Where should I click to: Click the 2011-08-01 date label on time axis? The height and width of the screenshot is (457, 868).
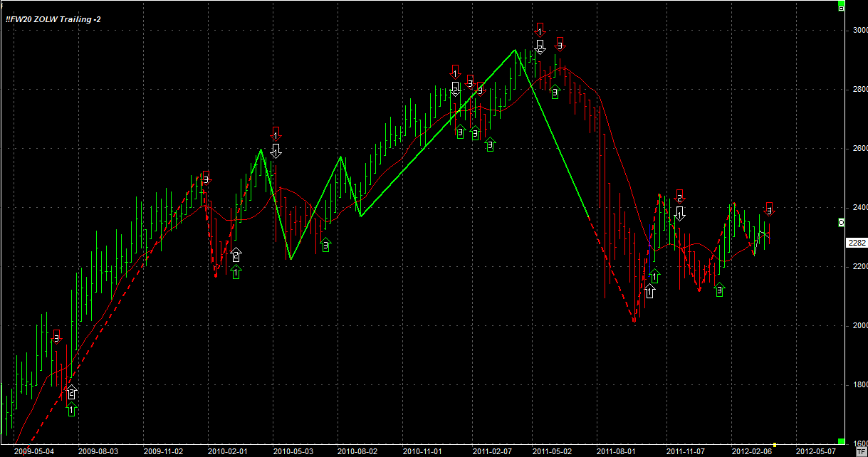[x=616, y=451]
